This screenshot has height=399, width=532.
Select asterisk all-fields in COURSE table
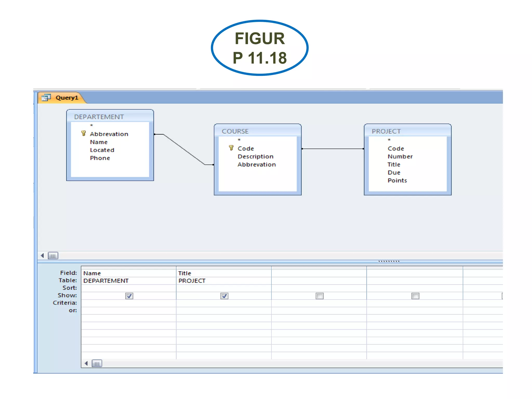point(239,140)
